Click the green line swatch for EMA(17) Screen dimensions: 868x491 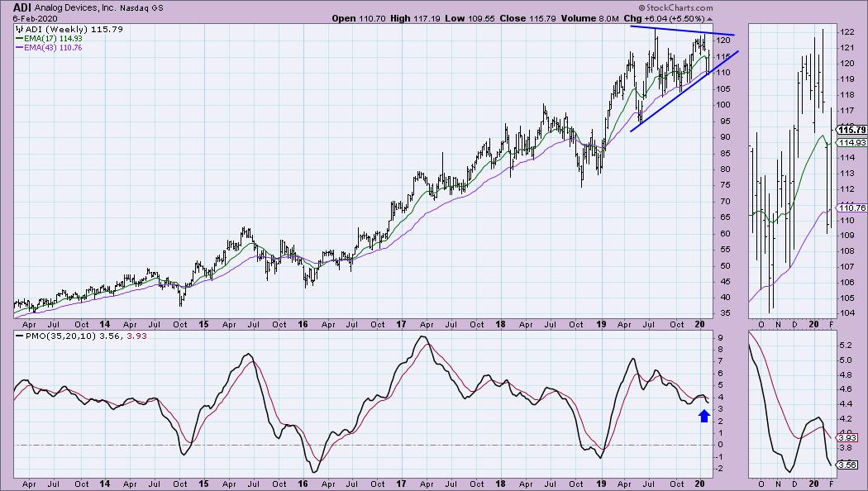click(19, 39)
